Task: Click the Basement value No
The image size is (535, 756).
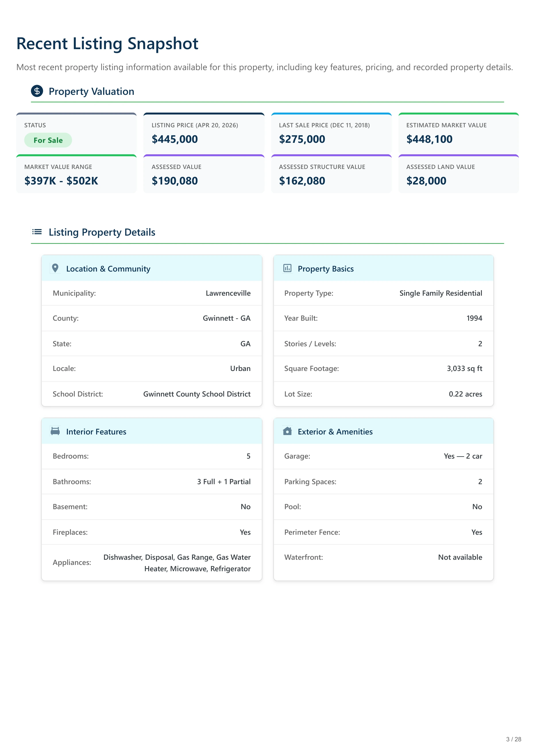Action: tap(246, 507)
